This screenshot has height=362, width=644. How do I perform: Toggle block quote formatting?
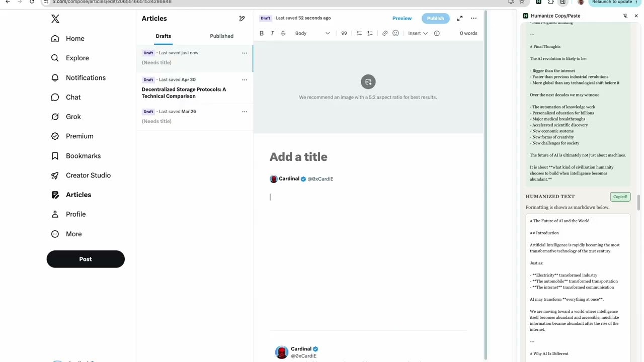click(344, 33)
